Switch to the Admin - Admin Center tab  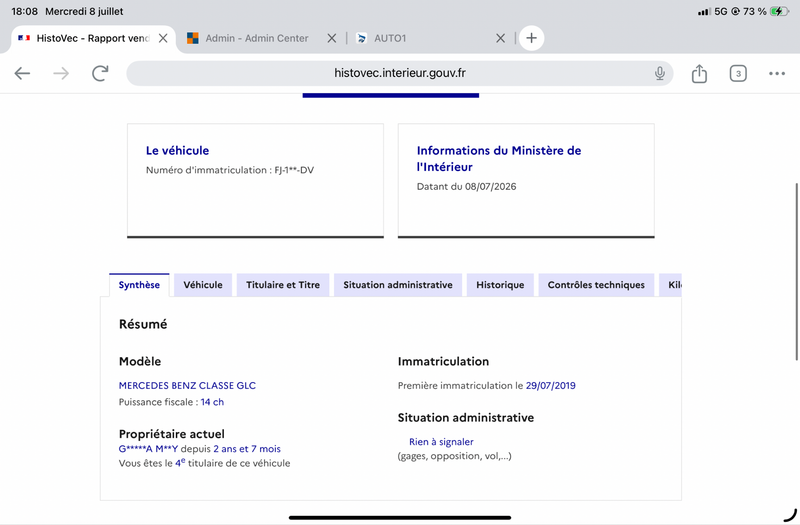tap(247, 38)
